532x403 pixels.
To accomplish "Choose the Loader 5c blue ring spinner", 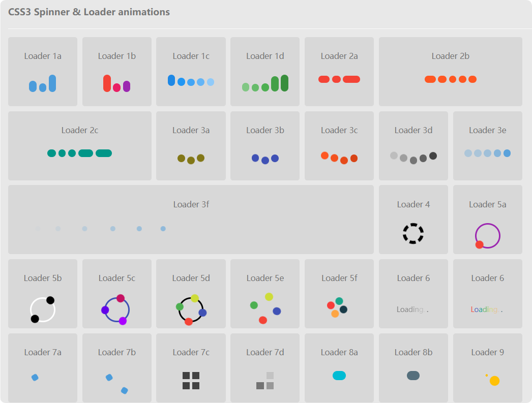I will (116, 309).
